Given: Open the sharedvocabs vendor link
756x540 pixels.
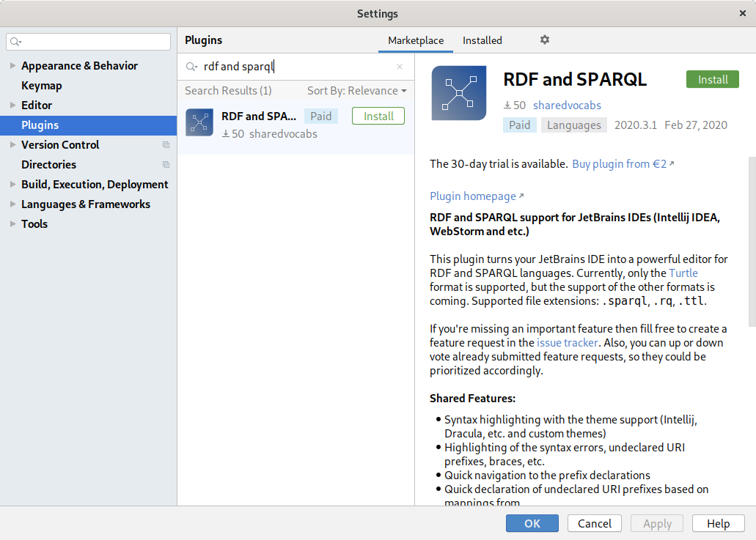Looking at the screenshot, I should pyautogui.click(x=567, y=105).
